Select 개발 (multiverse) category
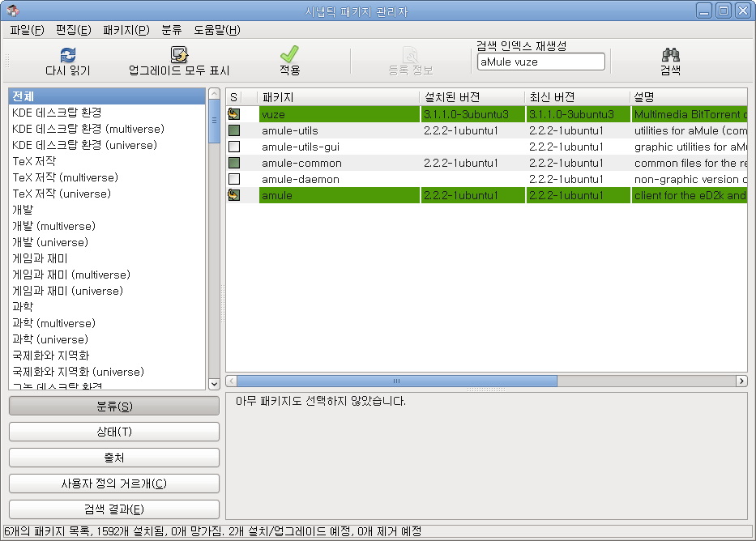 click(107, 226)
